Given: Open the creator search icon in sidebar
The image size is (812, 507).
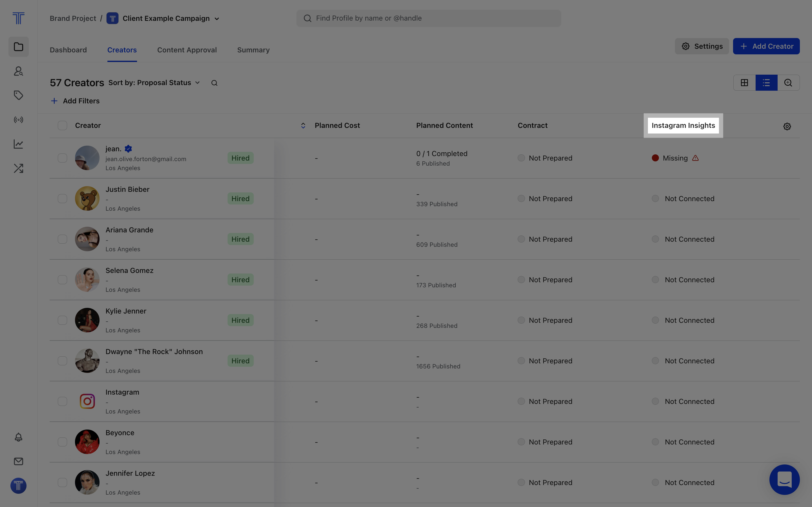Looking at the screenshot, I should (x=18, y=71).
